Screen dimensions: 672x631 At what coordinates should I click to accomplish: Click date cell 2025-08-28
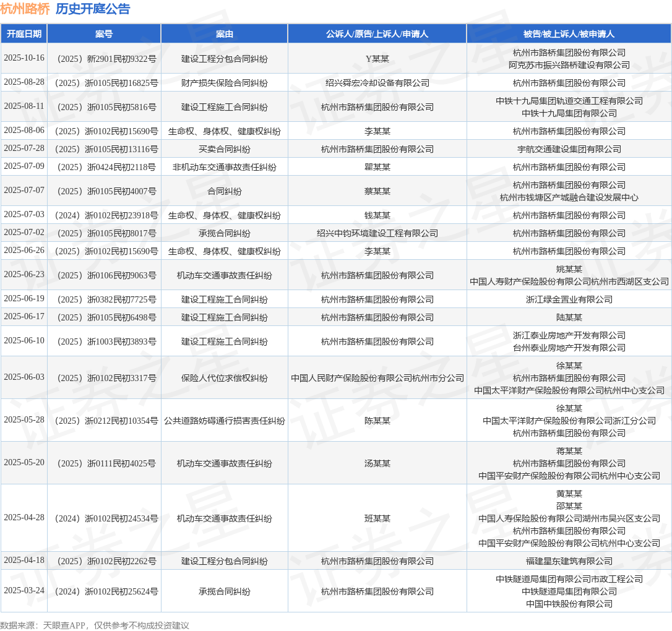(24, 82)
